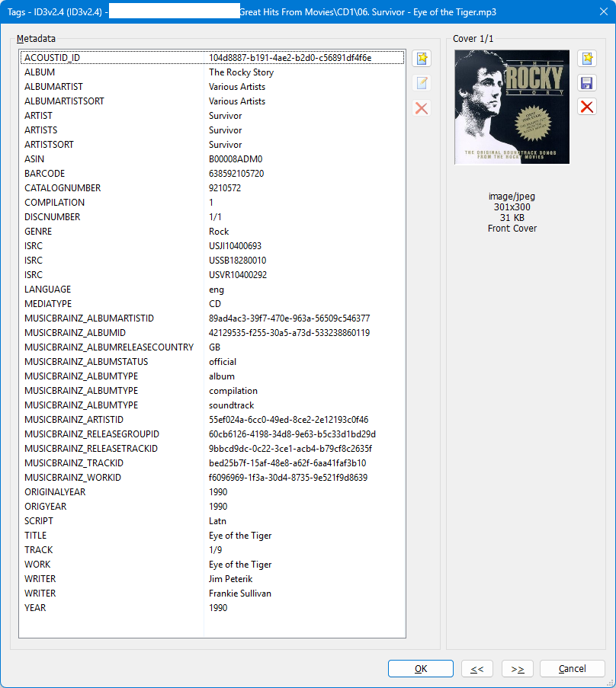Select the MUSICBRAINZ_ALBUMARTISTID row
This screenshot has height=688, width=616.
click(212, 318)
